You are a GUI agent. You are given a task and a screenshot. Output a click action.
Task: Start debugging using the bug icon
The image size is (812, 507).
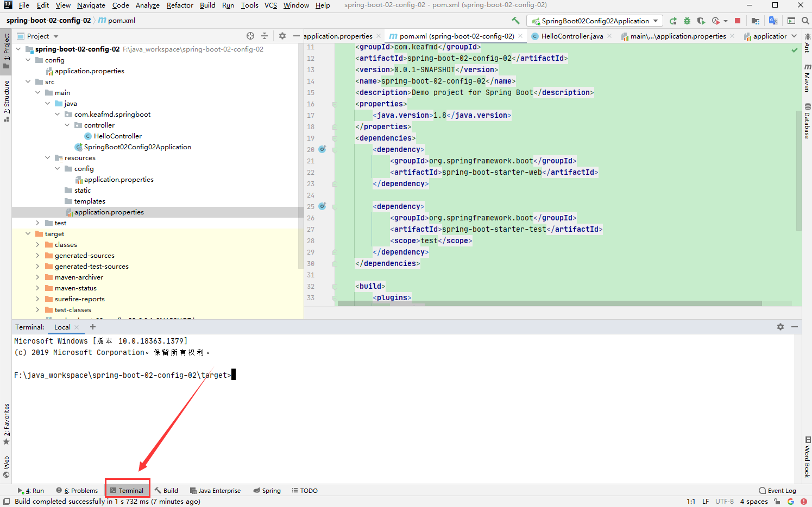[x=687, y=20]
